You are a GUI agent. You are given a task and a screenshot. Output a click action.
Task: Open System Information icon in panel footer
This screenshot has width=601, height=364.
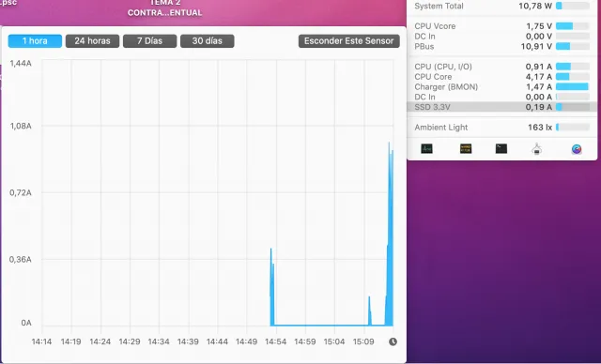click(536, 148)
